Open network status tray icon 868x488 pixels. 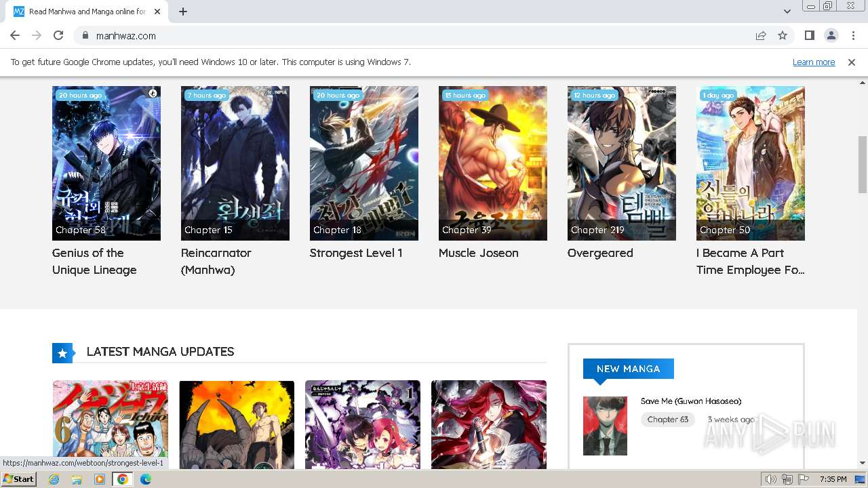[787, 479]
